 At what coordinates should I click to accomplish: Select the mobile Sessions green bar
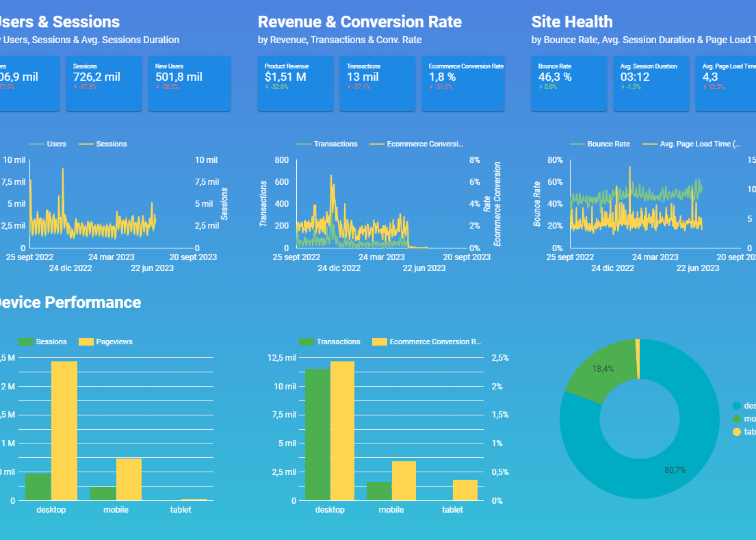tap(103, 493)
